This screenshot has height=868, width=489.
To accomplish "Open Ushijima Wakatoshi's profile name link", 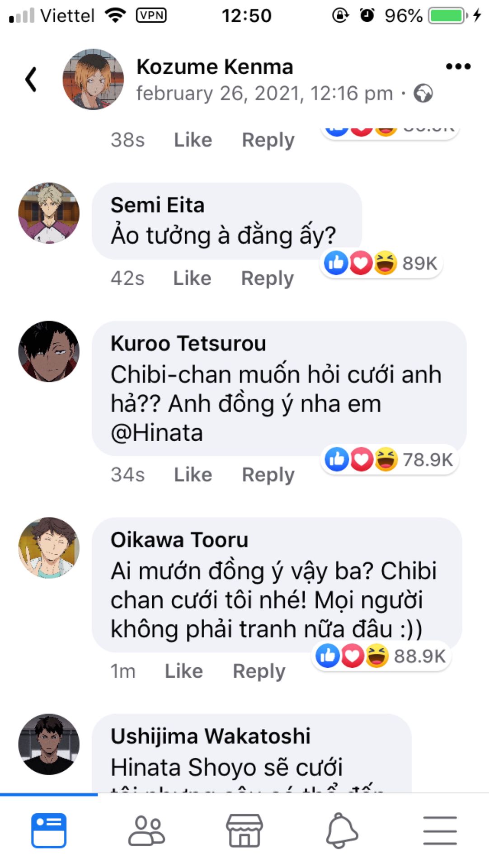I will tap(211, 736).
